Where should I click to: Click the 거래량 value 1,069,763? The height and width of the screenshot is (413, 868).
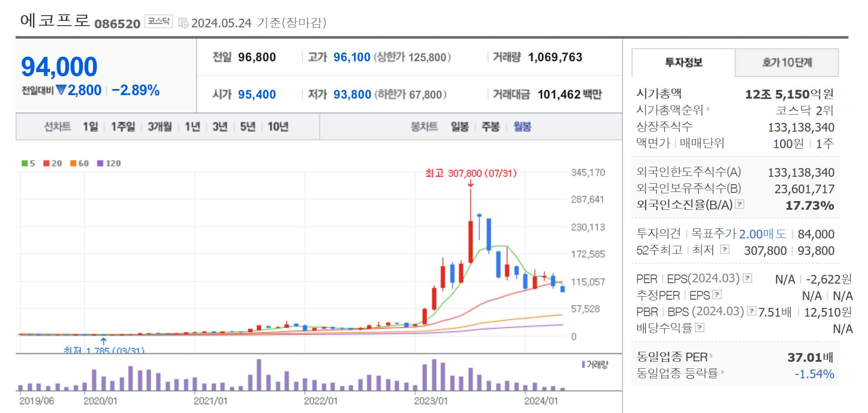[555, 57]
